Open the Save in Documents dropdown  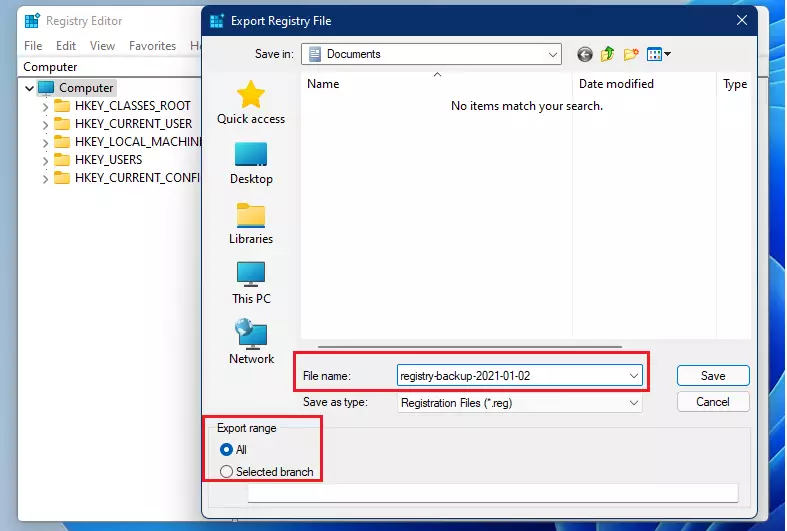(x=431, y=54)
